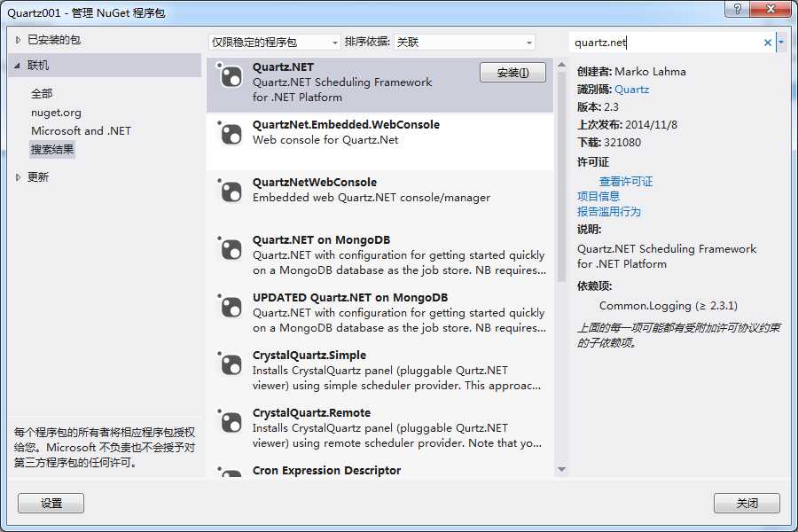
Task: Click the help button in title bar
Action: tap(737, 9)
